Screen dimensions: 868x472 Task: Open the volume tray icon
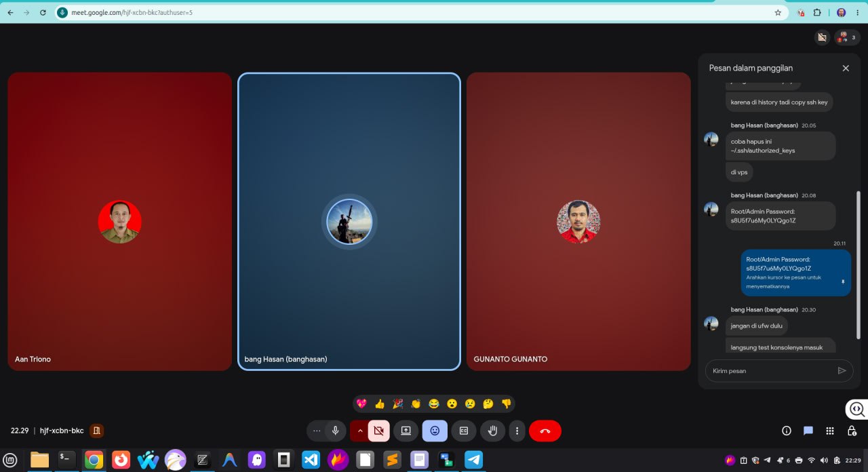click(824, 460)
